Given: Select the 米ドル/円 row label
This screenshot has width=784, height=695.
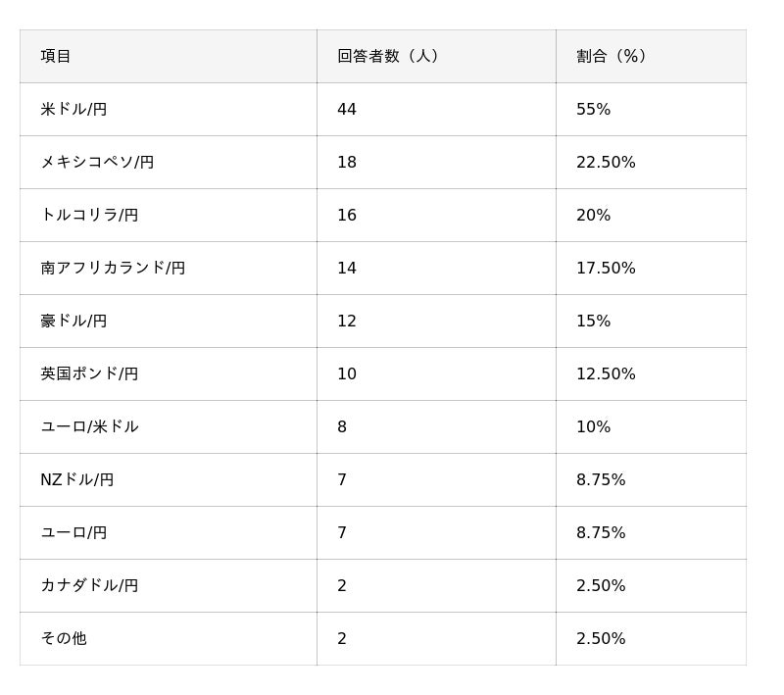Looking at the screenshot, I should point(73,109).
